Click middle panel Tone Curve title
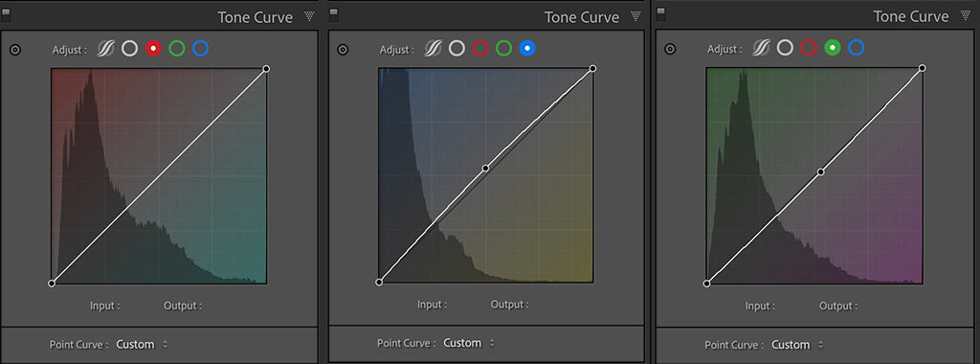 click(582, 17)
